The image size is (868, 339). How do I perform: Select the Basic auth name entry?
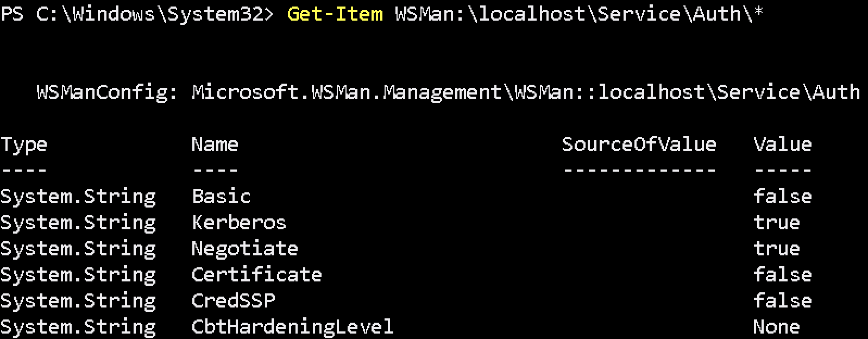(x=221, y=196)
